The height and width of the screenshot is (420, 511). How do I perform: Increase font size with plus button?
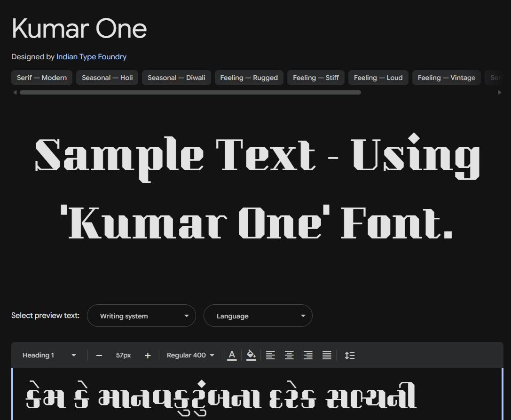coord(148,356)
